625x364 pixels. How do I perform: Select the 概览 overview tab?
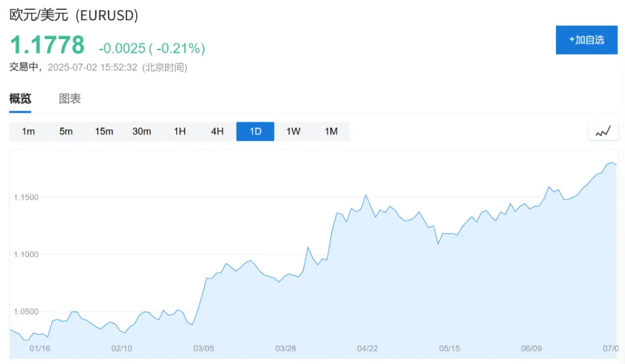(x=20, y=99)
